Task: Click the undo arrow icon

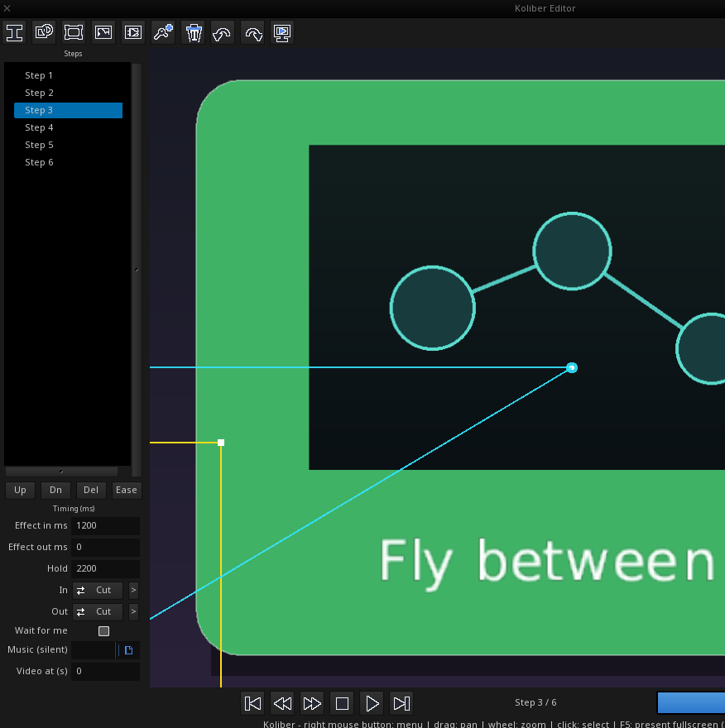Action: (x=223, y=32)
